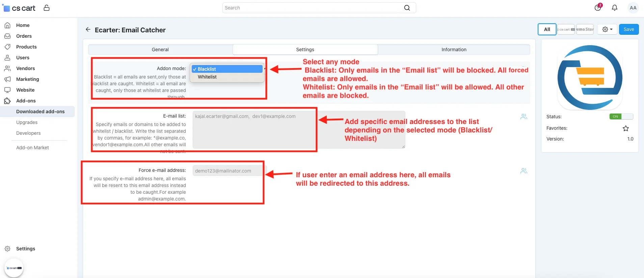Click the users icon beside Force e-mail address

pos(524,171)
